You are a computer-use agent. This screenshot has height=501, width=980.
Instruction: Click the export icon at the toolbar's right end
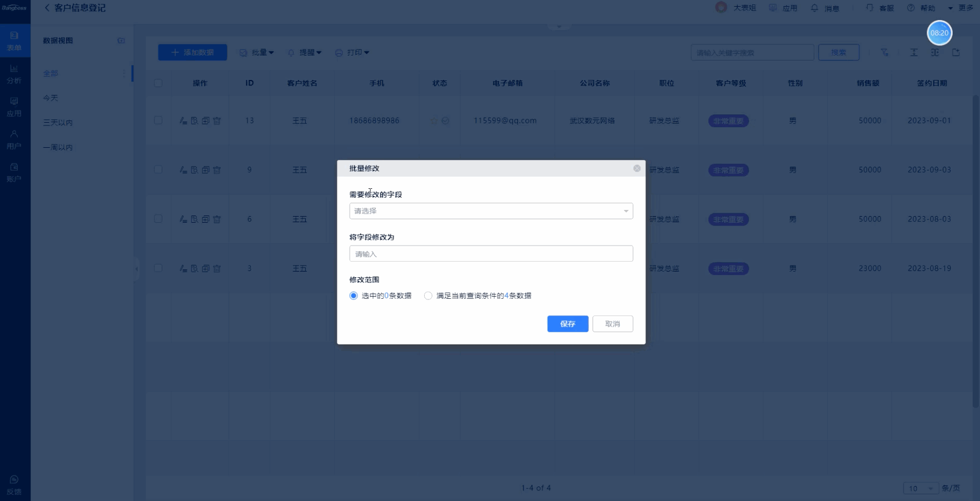coord(956,52)
